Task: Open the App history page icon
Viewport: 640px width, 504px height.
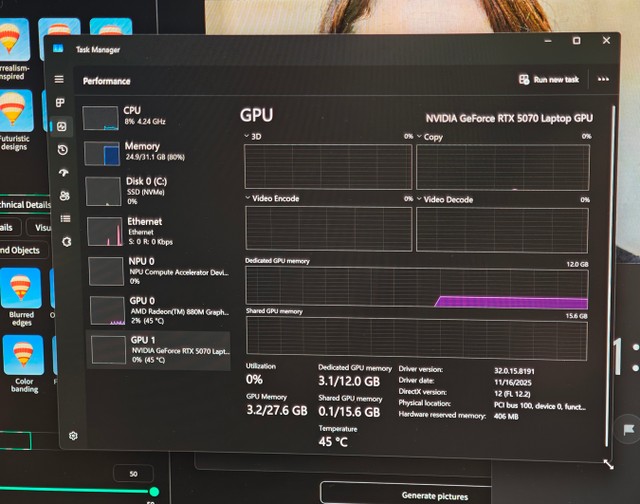Action: (62, 150)
